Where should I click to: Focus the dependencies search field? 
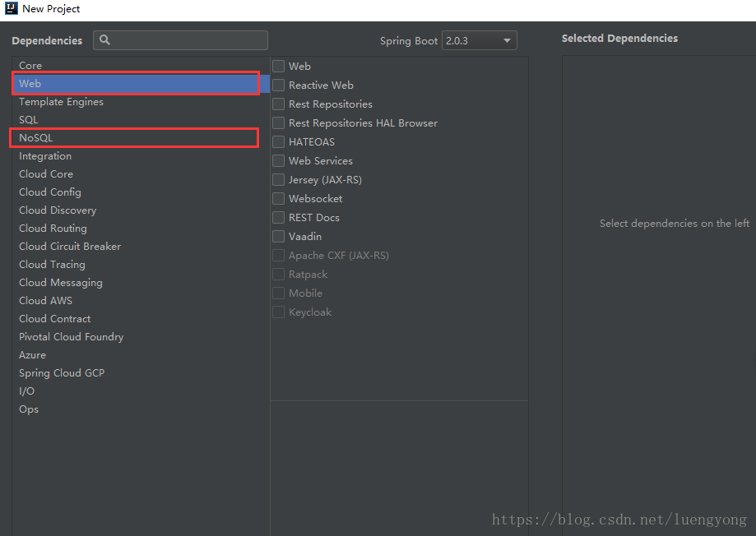click(x=180, y=40)
